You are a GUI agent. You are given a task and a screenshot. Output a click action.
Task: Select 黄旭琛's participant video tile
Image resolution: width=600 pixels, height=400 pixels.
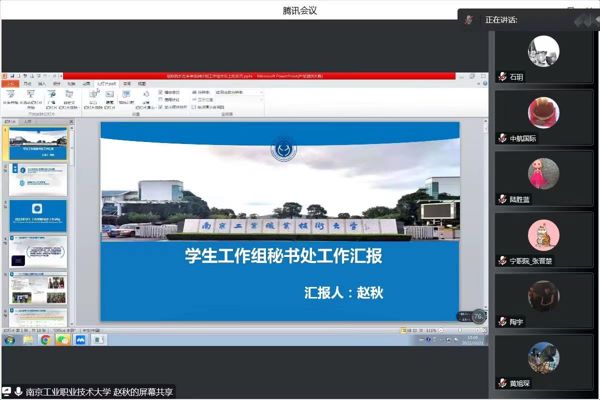(544, 362)
